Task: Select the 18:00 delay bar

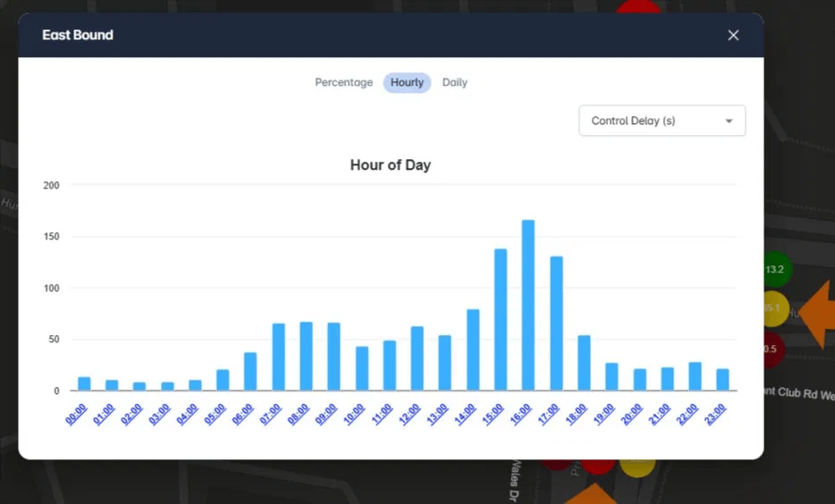Action: tap(584, 363)
